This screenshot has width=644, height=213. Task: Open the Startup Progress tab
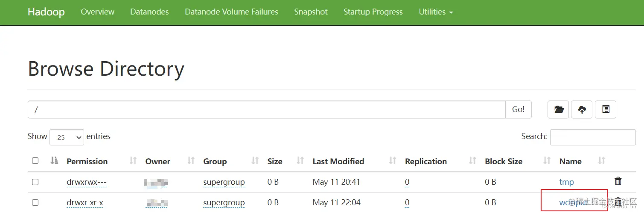point(373,12)
